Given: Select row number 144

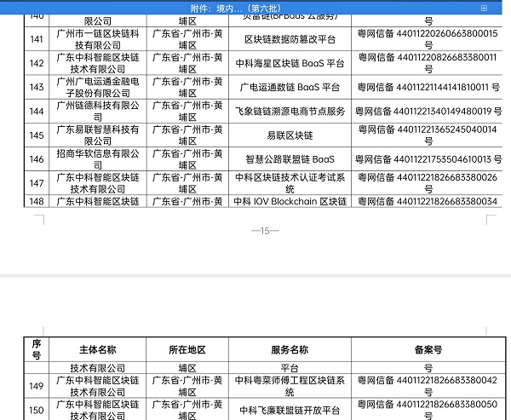Looking at the screenshot, I should click(37, 112).
